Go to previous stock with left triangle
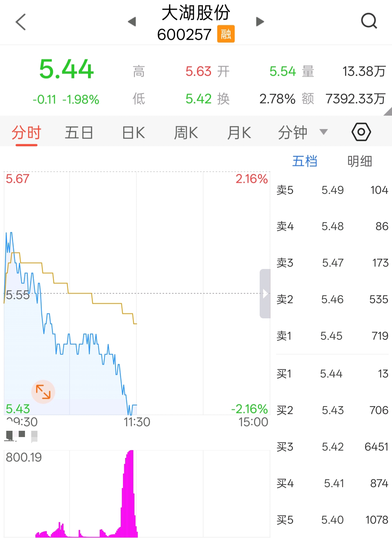 coord(132,22)
